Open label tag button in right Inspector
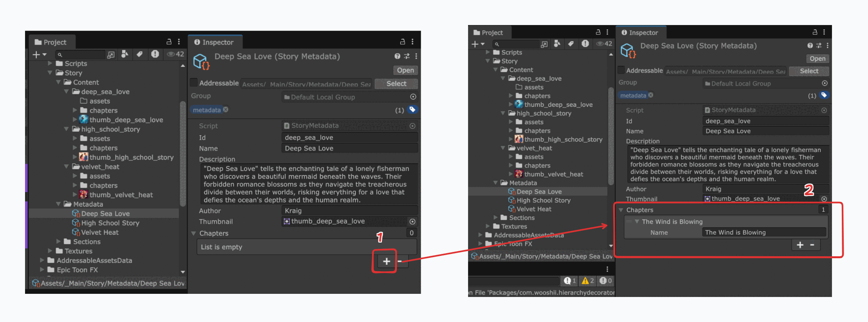The image size is (868, 322). tap(824, 95)
